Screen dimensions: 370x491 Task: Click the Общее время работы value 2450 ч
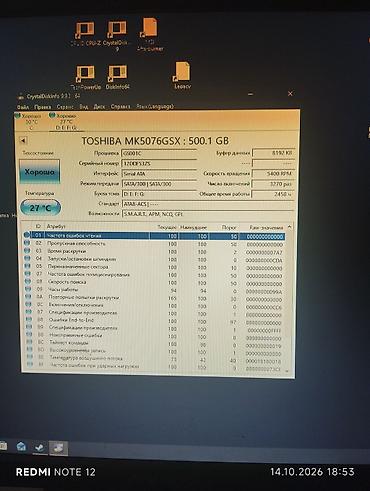(273, 194)
